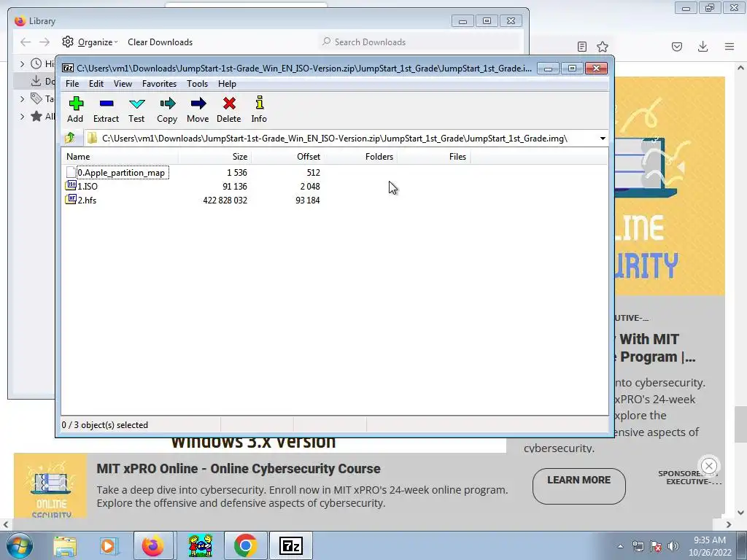This screenshot has width=747, height=560.
Task: Click the Save to Pocket icon
Action: [x=677, y=47]
